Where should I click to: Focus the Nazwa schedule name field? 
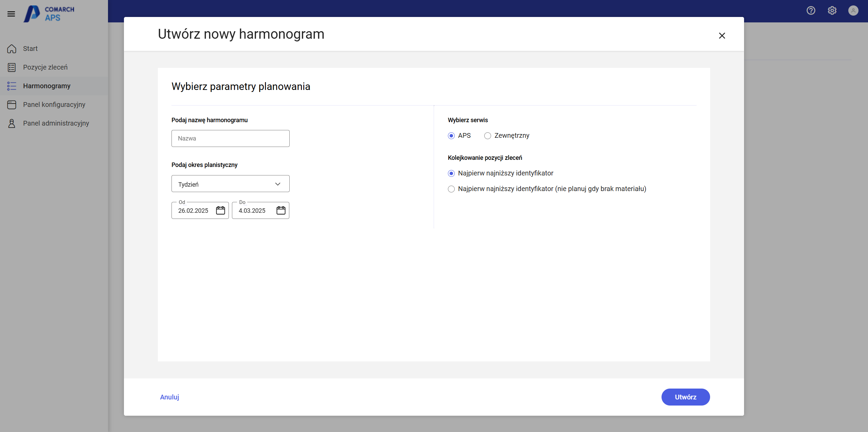coord(231,138)
